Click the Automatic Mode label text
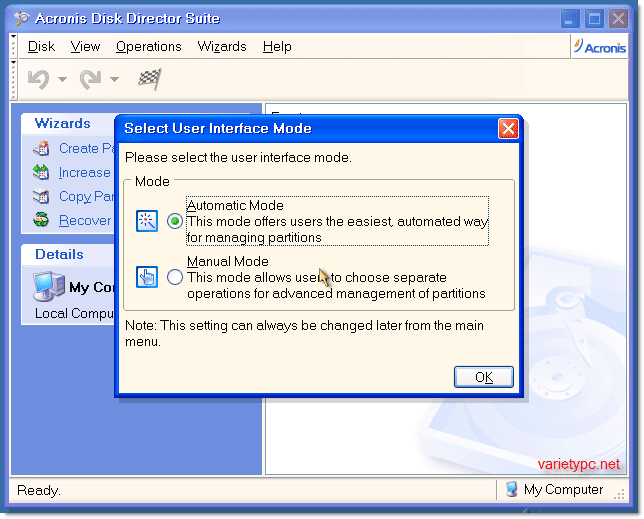 (x=235, y=205)
